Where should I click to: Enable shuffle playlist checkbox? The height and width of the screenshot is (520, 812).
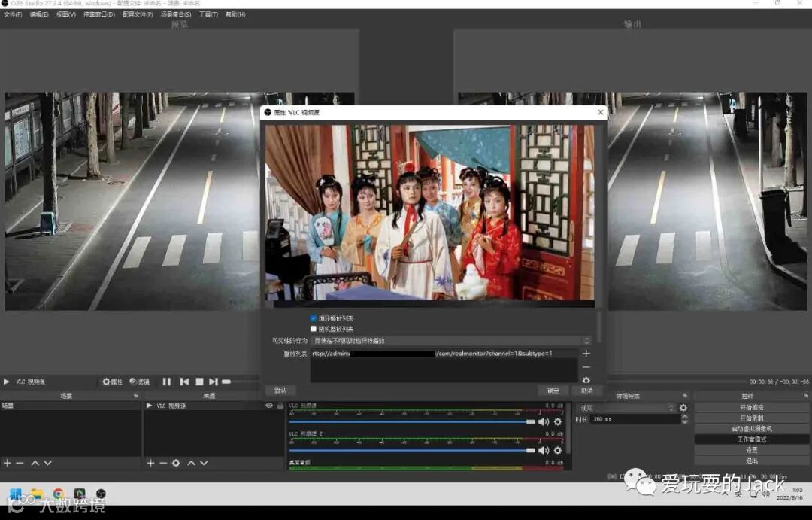pos(314,329)
